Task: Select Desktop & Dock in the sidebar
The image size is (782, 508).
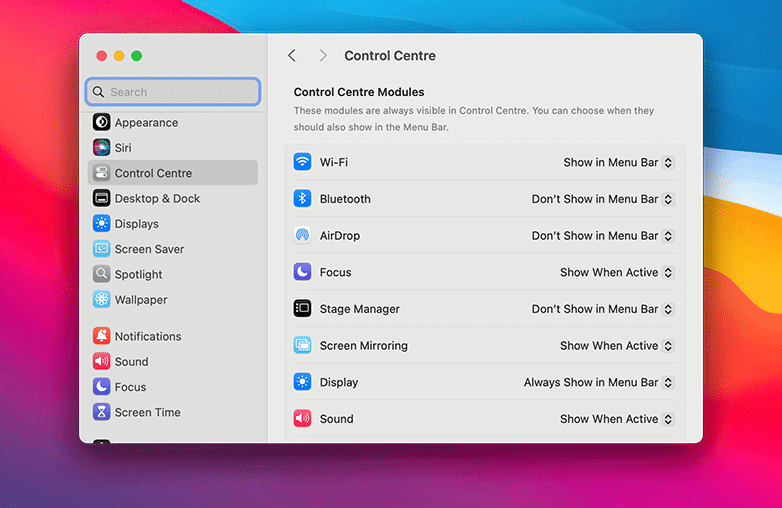Action: coord(173,198)
